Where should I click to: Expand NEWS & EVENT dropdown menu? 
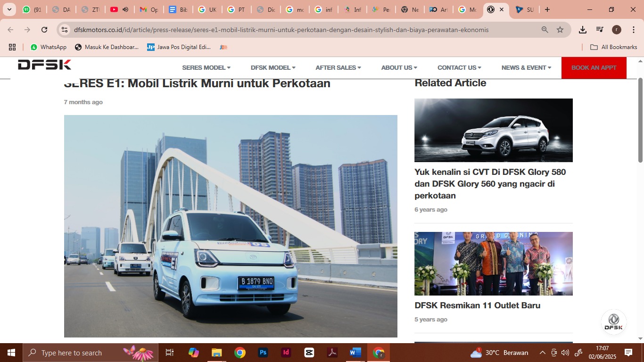coord(526,67)
